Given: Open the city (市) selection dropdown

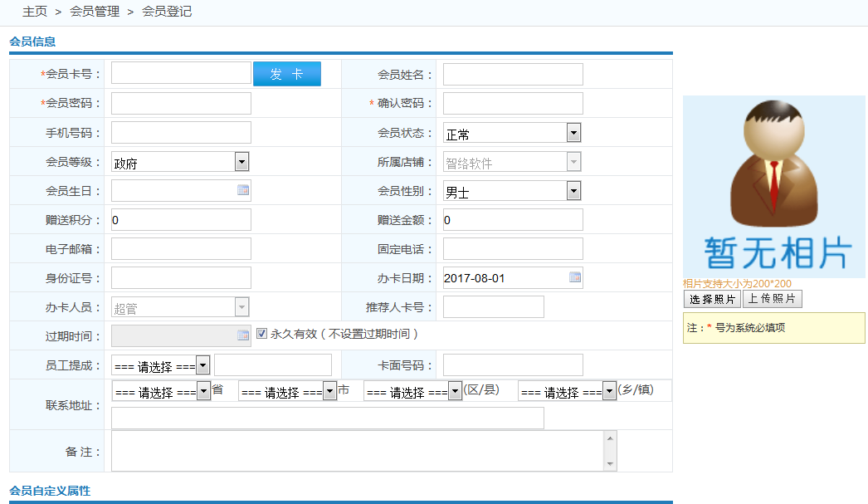Looking at the screenshot, I should [331, 389].
